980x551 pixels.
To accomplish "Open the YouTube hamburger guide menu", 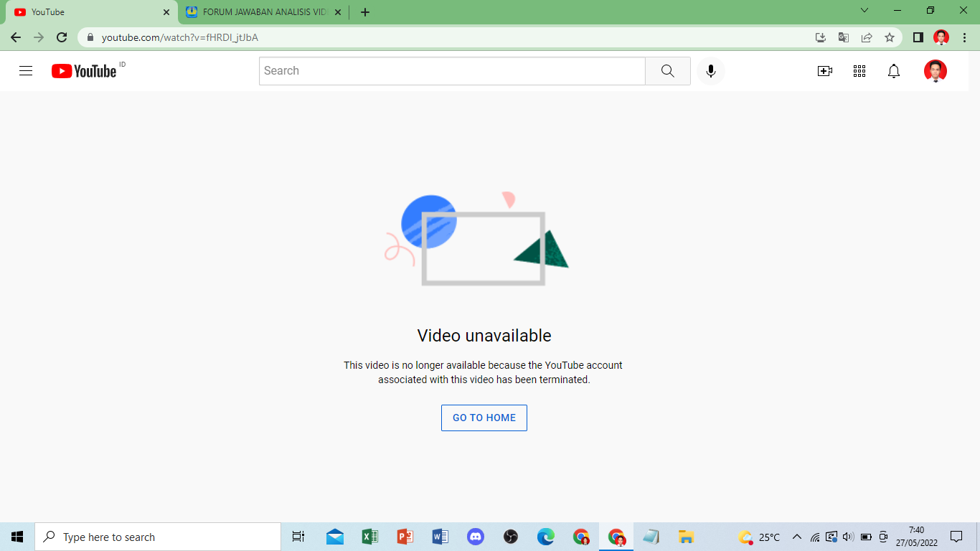I will click(26, 71).
